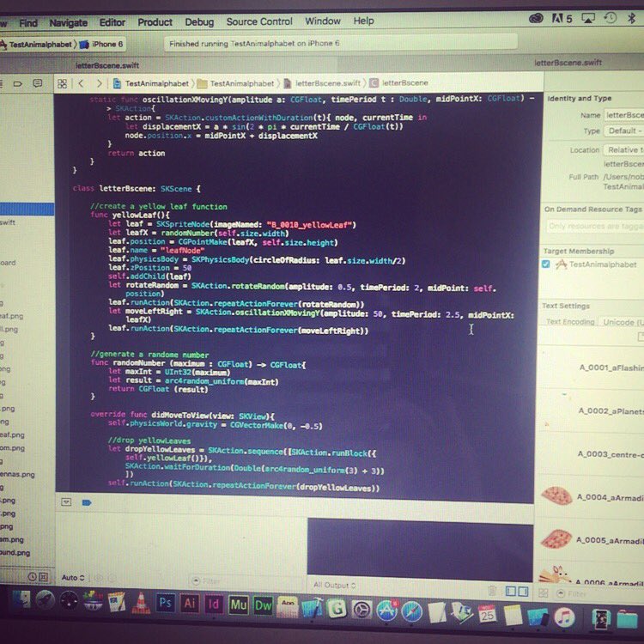Open the Navigate menu

pyautogui.click(x=68, y=22)
